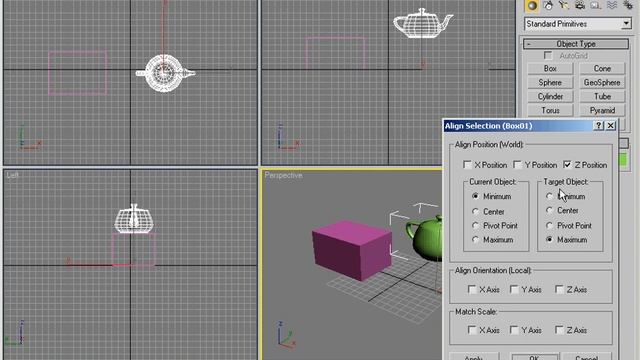The width and height of the screenshot is (640, 360).
Task: Select Current Object Minimum radio
Action: [x=475, y=196]
